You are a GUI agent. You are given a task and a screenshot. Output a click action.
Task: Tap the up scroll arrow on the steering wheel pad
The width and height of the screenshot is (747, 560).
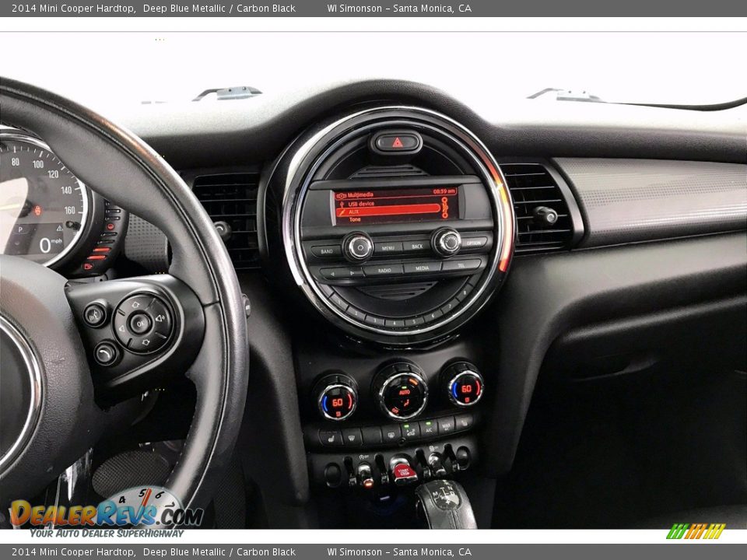(x=135, y=305)
